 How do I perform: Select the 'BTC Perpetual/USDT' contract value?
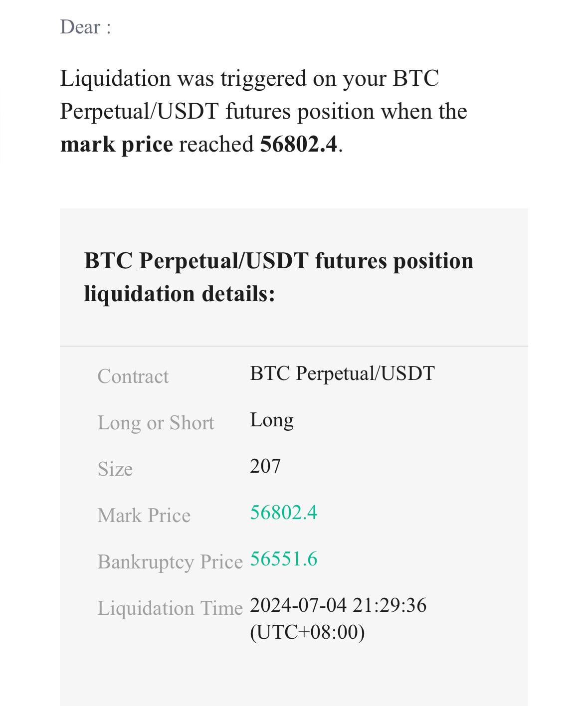[342, 373]
